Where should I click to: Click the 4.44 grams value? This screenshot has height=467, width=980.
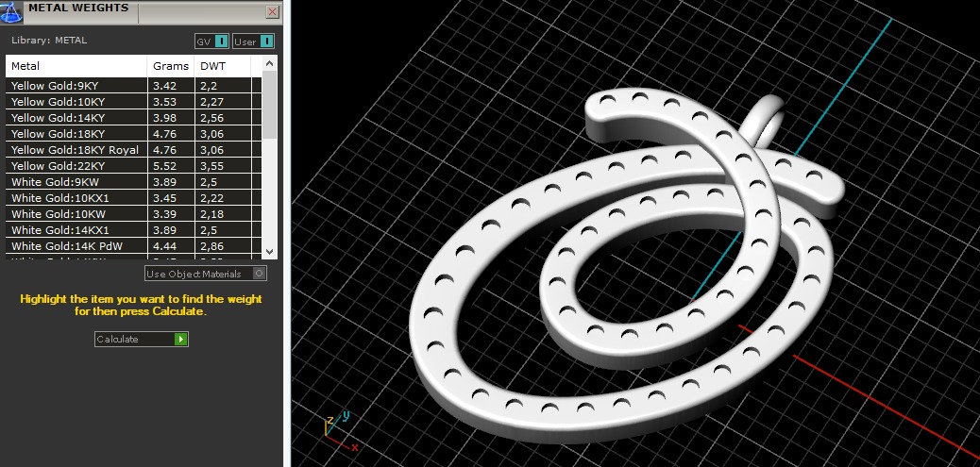point(164,246)
